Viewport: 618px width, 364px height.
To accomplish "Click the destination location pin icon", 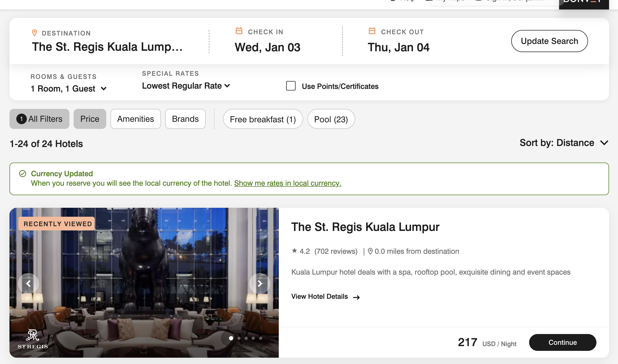I will click(x=34, y=33).
